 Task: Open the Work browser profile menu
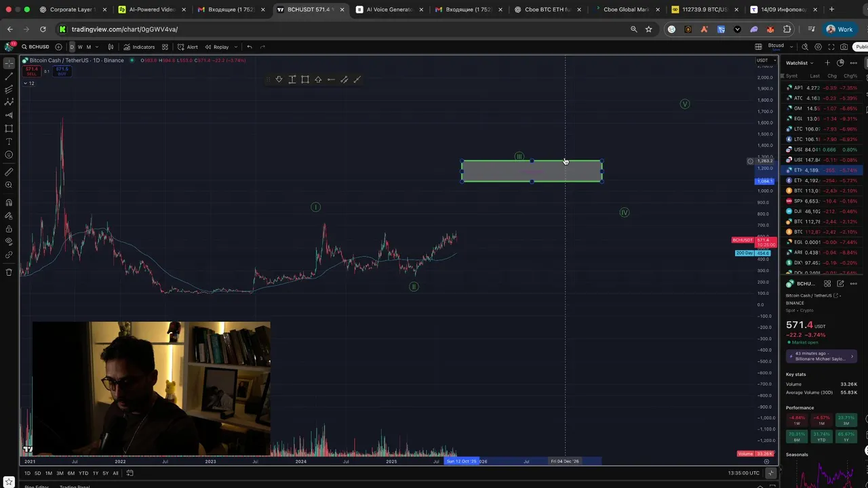tap(840, 29)
